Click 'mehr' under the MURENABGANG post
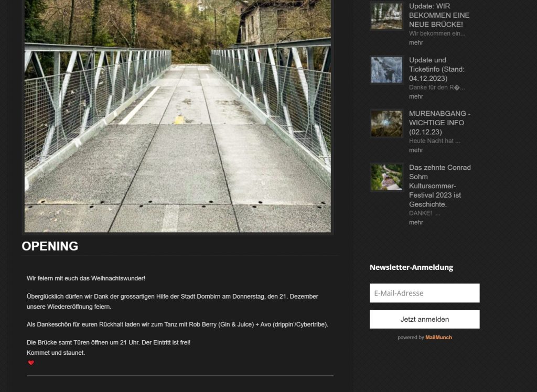The image size is (537, 392). (416, 150)
